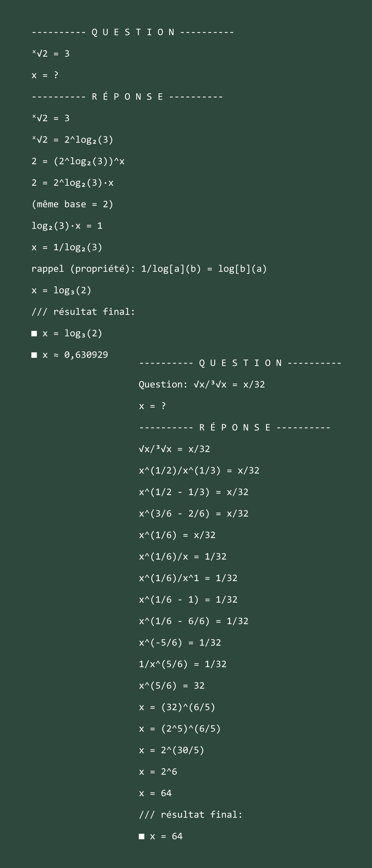Click the line 'x^(-5/6) = 1/32'
Screen dimensions: 372x868
(x=180, y=642)
